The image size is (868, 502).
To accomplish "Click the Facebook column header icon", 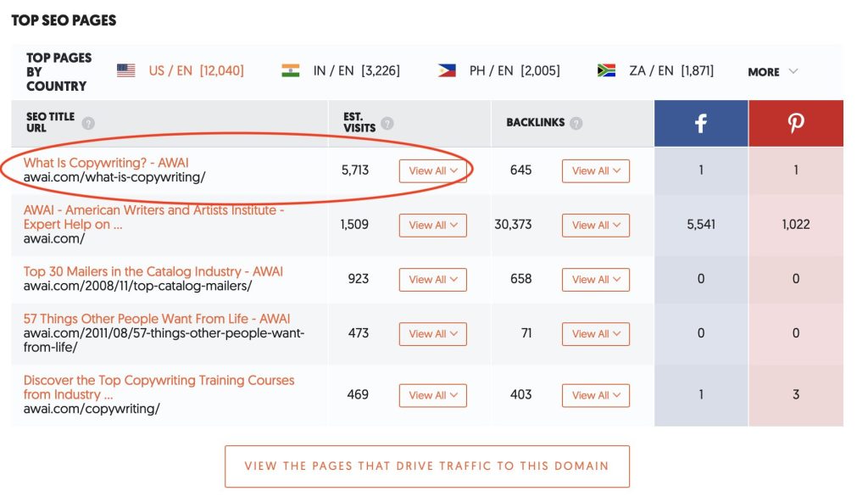I will click(700, 123).
